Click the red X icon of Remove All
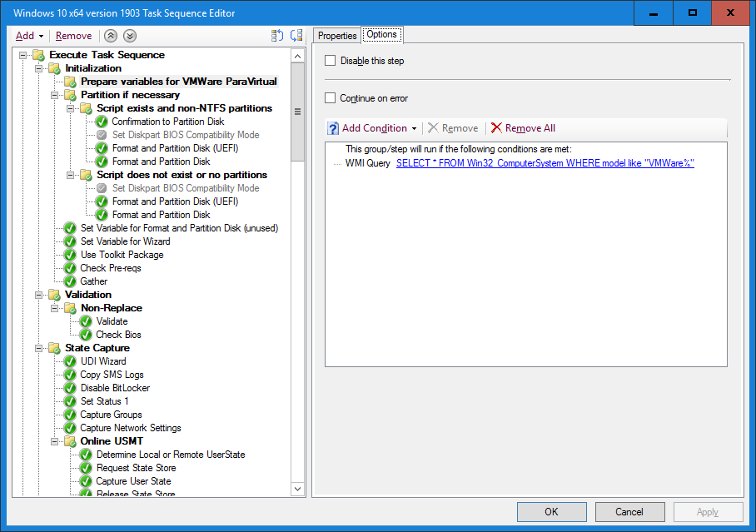This screenshot has height=532, width=756. (496, 128)
